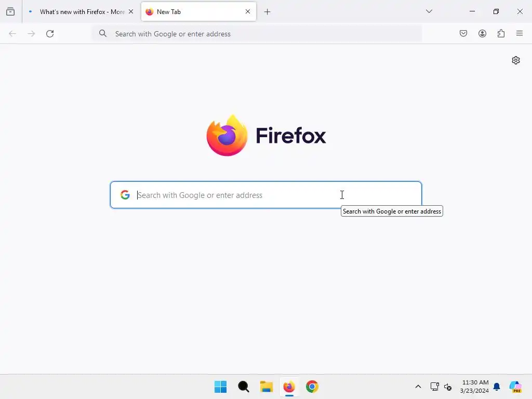Switch to the What's new with Firefox tab
The height and width of the screenshot is (399, 532).
coord(82,11)
